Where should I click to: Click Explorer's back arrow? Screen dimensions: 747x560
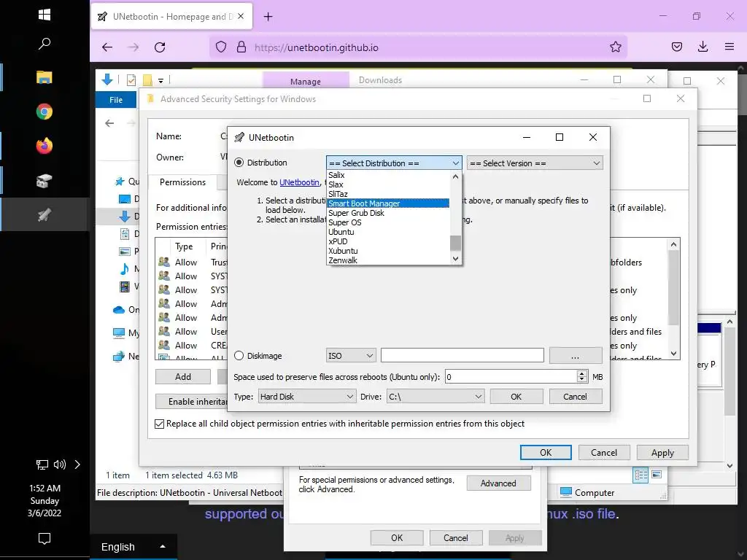[109, 123]
